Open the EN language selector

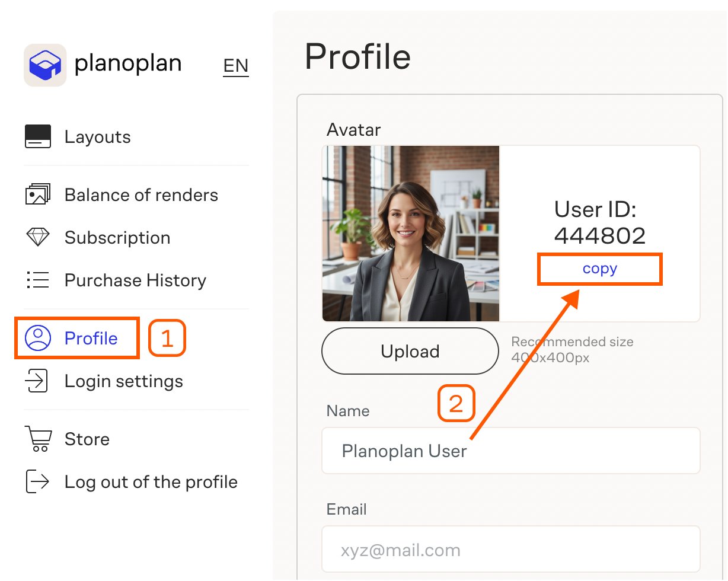(x=235, y=66)
